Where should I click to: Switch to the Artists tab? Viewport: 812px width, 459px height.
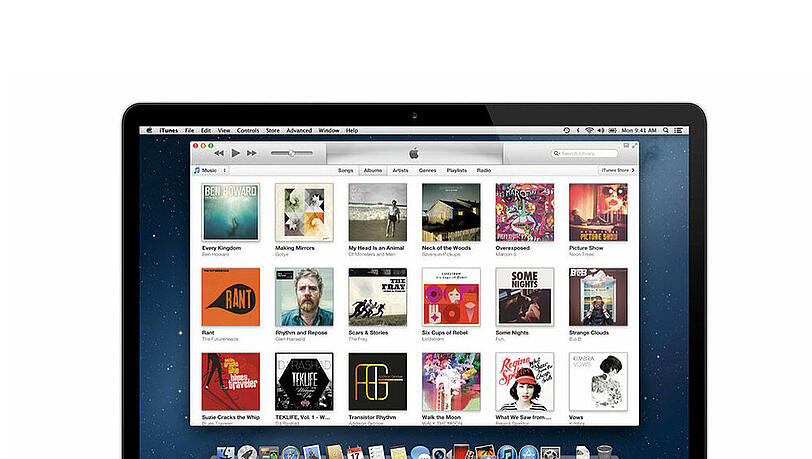(x=400, y=170)
